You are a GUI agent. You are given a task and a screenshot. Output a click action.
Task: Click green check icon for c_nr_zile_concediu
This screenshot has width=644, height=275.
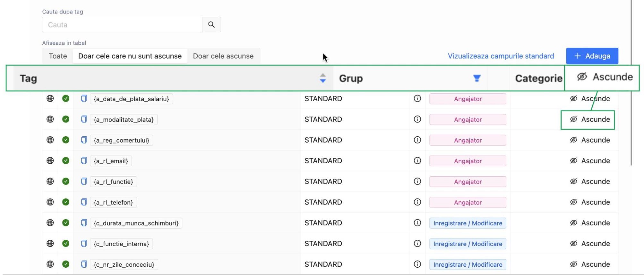click(66, 264)
